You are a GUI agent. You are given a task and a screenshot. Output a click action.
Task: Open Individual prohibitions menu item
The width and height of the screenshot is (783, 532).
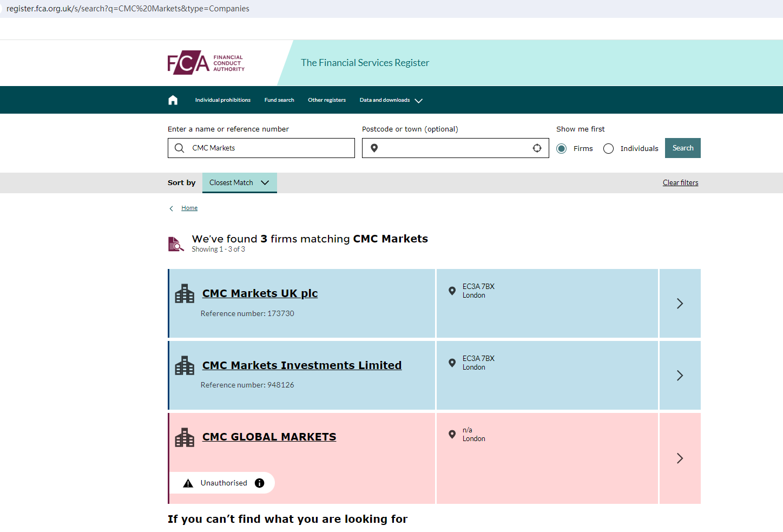click(x=222, y=100)
